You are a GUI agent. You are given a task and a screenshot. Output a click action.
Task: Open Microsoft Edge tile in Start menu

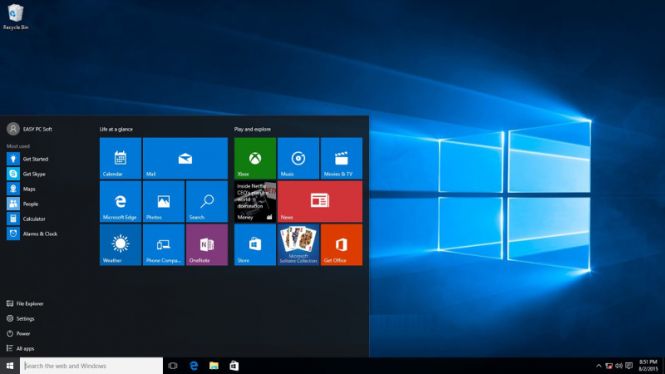point(120,201)
